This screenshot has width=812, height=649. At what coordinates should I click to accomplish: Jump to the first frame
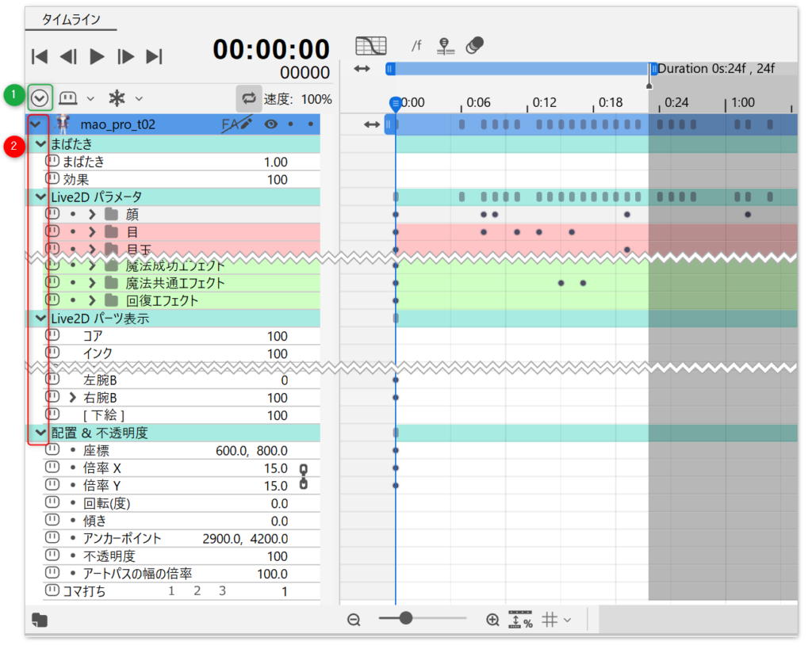(x=40, y=56)
